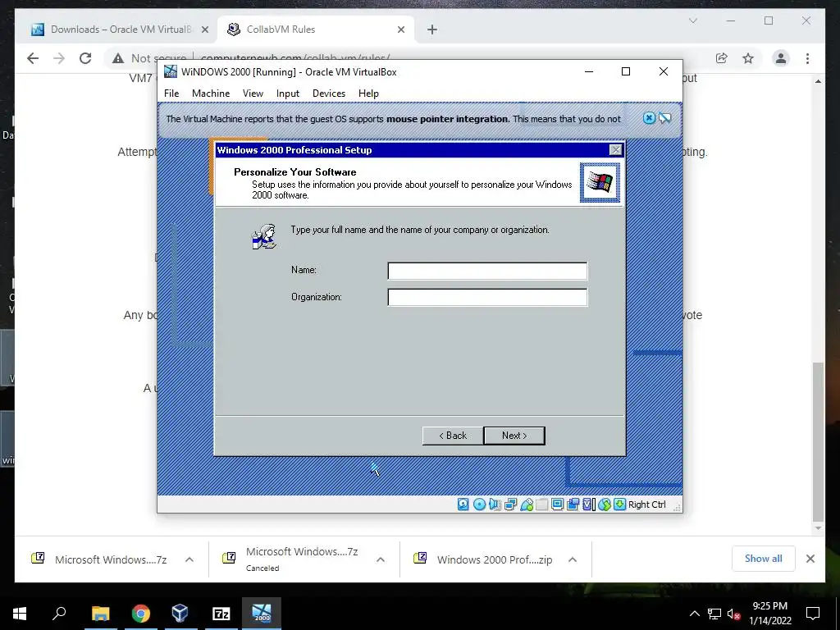Open Chrome's three-dot menu

pos(807,58)
